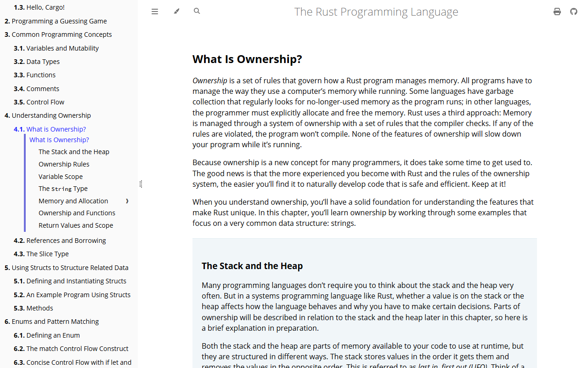Screen dimensions: 588x368
Task: Open Understanding Ownership chapter
Action: (48, 115)
